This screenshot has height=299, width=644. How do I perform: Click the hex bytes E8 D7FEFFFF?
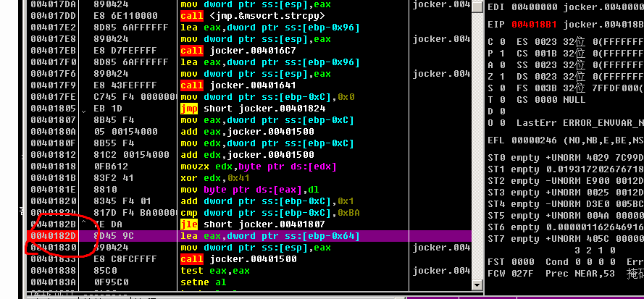coord(125,51)
